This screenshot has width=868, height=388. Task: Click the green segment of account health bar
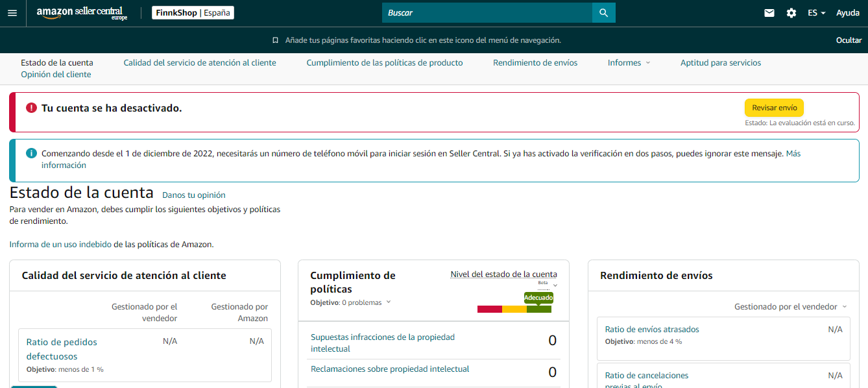click(x=539, y=309)
